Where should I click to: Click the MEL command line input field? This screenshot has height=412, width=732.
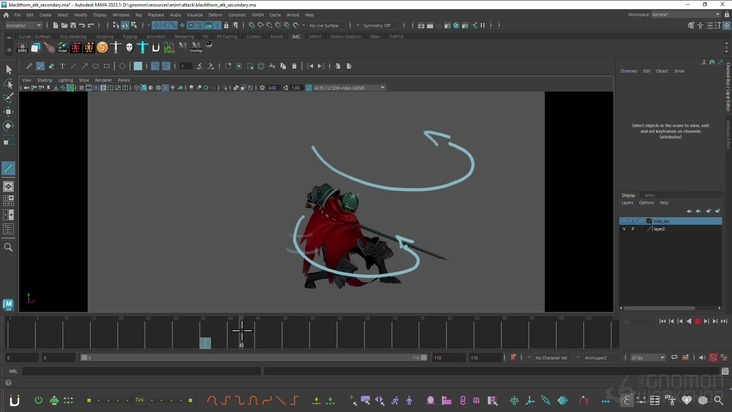tap(141, 371)
